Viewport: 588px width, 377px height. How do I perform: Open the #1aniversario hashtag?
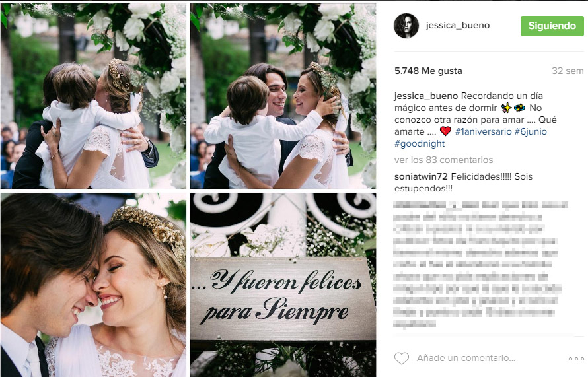coord(483,131)
